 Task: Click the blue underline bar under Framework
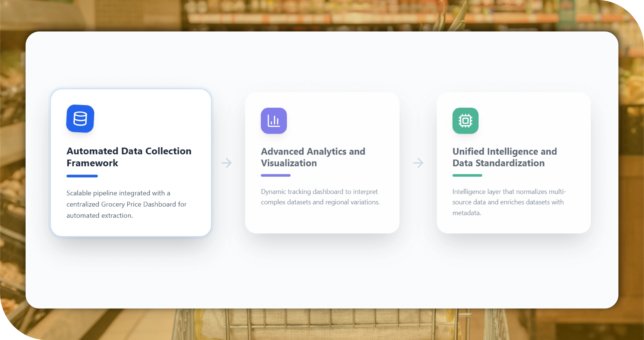82,176
